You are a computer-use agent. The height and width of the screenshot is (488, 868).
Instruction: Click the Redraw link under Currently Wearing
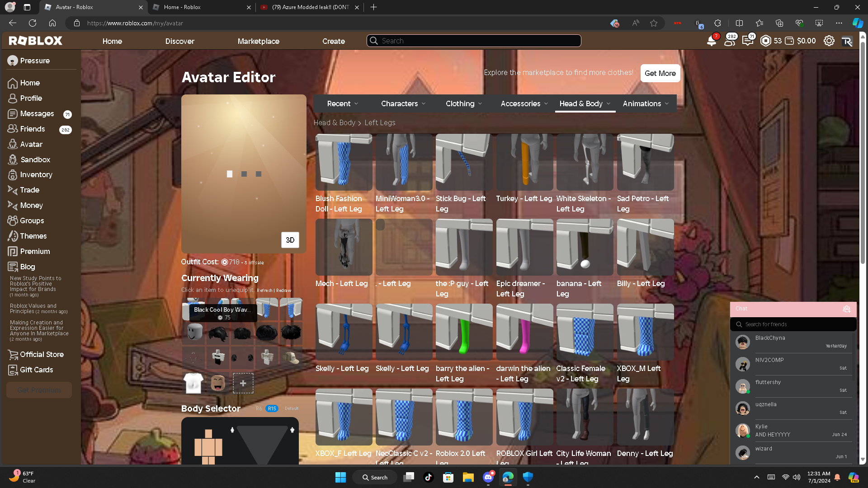click(x=284, y=291)
